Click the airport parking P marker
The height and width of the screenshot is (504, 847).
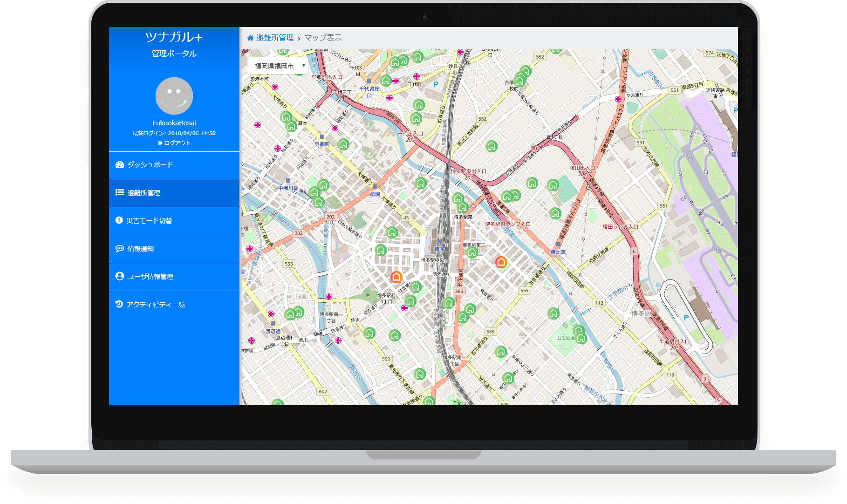(686, 318)
